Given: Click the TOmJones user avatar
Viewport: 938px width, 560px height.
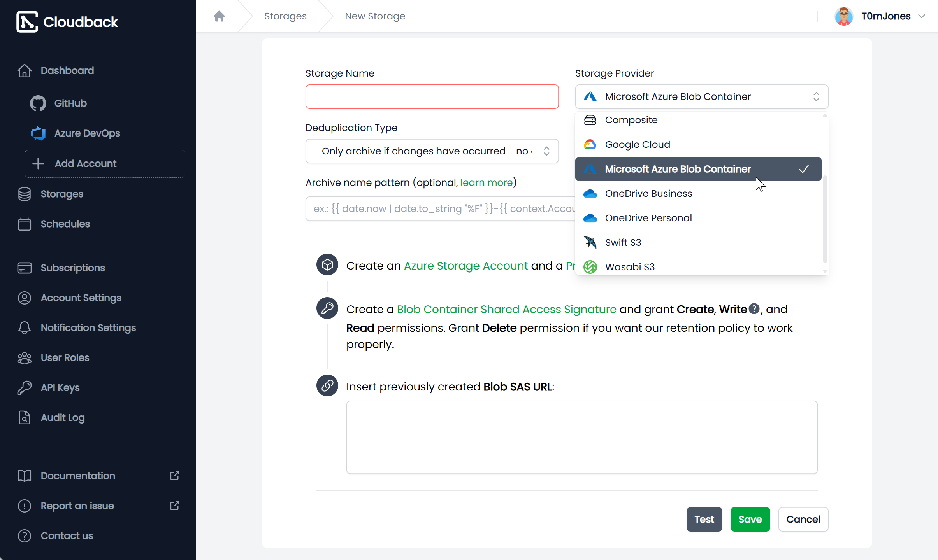Looking at the screenshot, I should (x=843, y=16).
